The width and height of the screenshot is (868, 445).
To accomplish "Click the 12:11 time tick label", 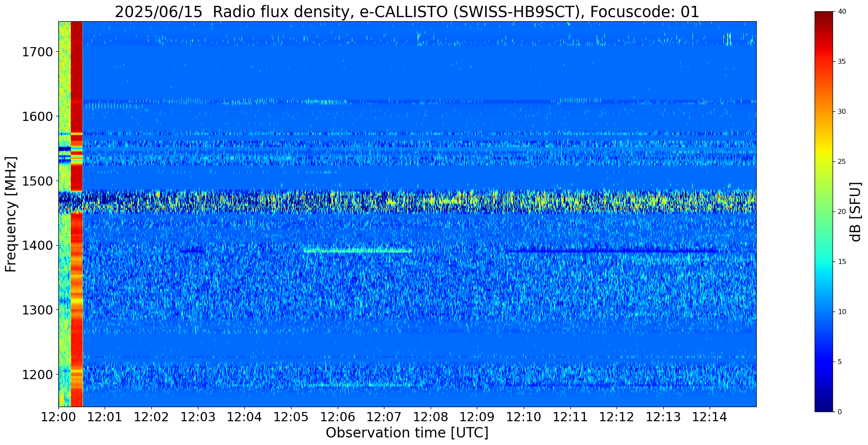I will 570,417.
